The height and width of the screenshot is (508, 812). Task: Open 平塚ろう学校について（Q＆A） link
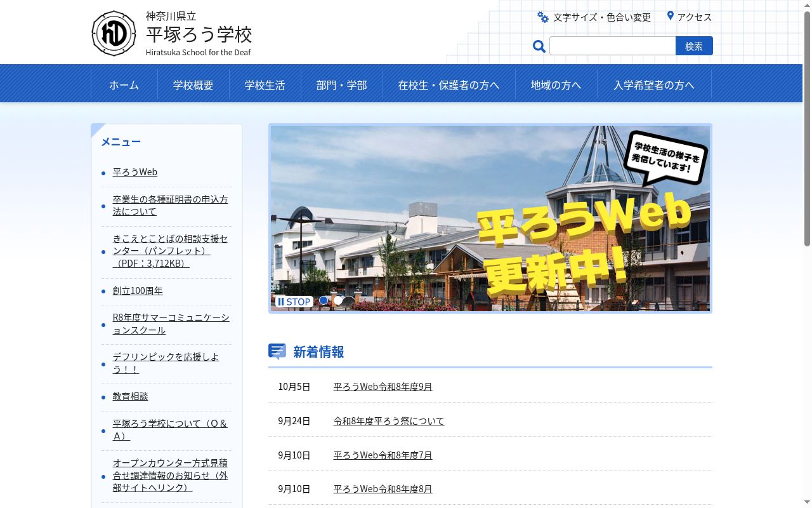point(170,430)
